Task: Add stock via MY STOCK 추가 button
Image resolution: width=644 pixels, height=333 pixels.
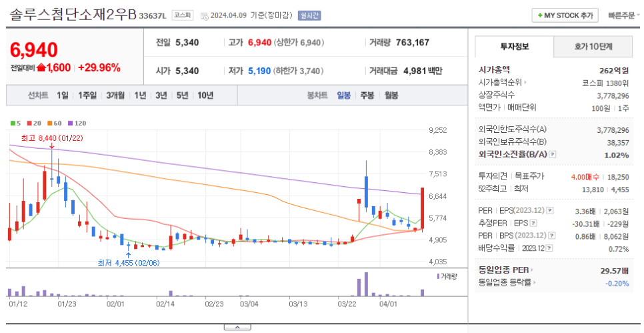Action: pyautogui.click(x=565, y=15)
